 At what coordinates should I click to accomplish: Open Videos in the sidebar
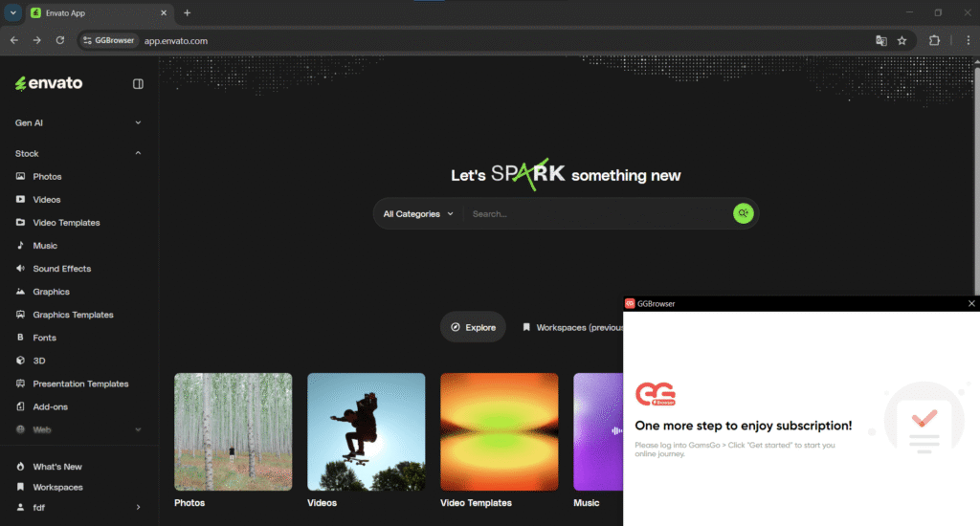tap(46, 200)
